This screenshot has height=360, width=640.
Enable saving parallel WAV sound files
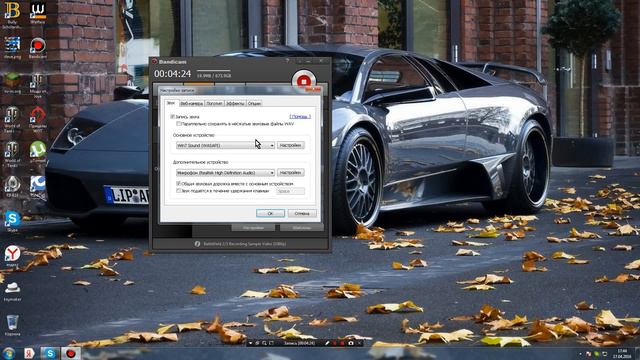(178, 123)
